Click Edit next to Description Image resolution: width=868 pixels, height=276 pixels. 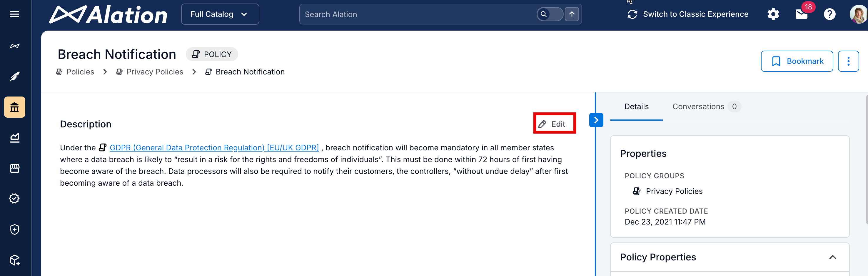tap(554, 124)
